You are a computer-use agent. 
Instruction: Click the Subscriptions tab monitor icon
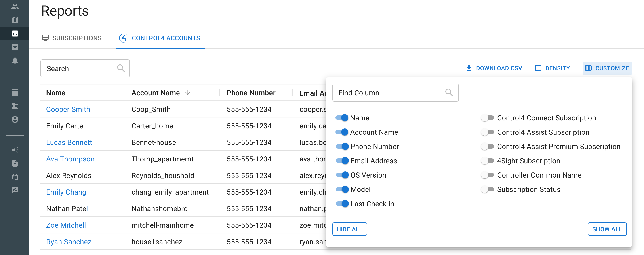click(45, 38)
